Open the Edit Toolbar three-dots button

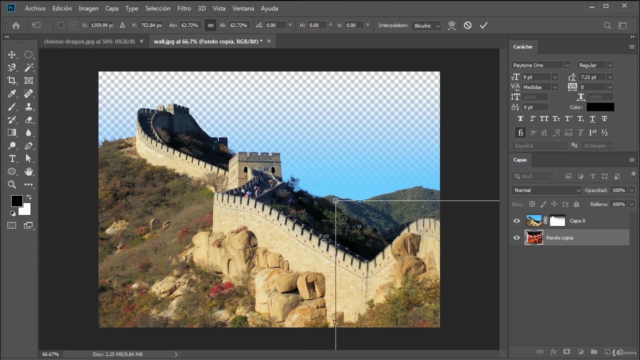[29, 184]
